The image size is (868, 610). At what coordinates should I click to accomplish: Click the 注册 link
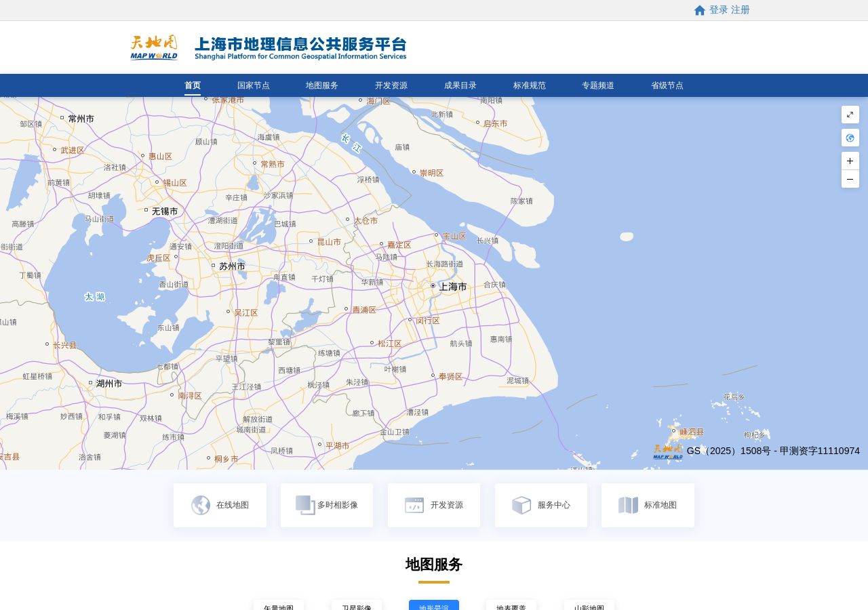pyautogui.click(x=741, y=10)
